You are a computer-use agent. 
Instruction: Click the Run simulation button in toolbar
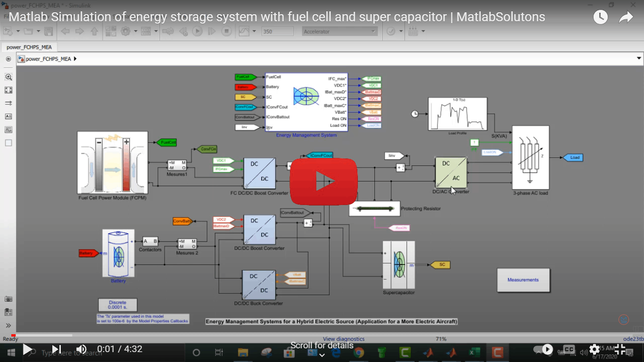tap(198, 32)
